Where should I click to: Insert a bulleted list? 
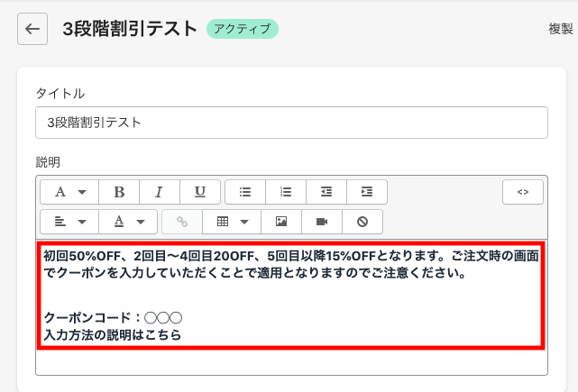(245, 192)
